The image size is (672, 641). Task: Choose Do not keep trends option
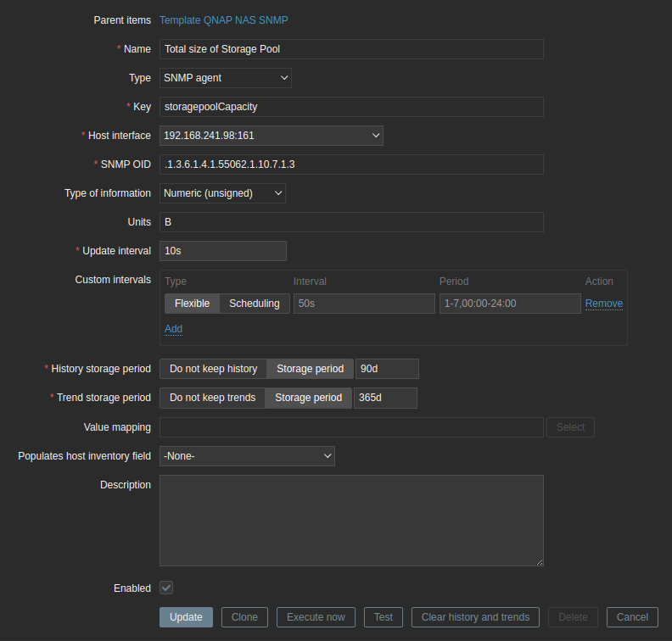coord(212,398)
